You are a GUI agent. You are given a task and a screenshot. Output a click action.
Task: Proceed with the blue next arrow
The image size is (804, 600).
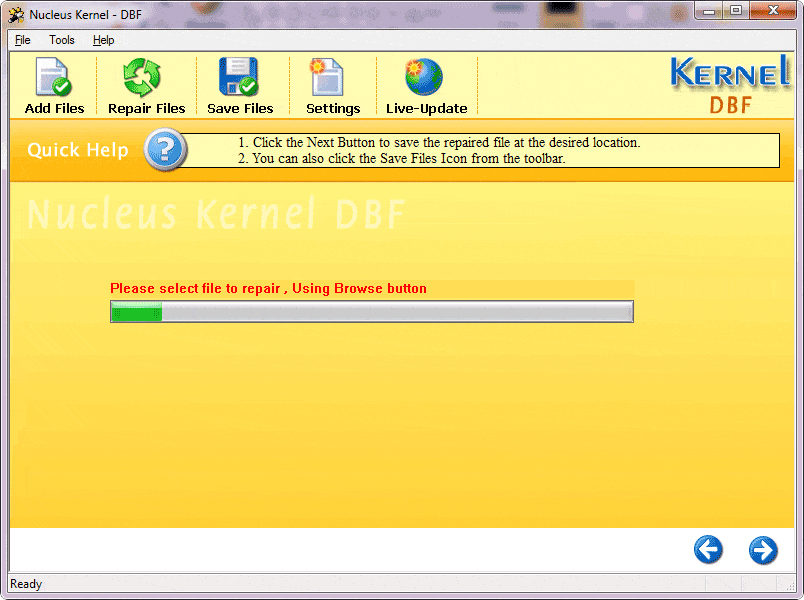point(763,550)
